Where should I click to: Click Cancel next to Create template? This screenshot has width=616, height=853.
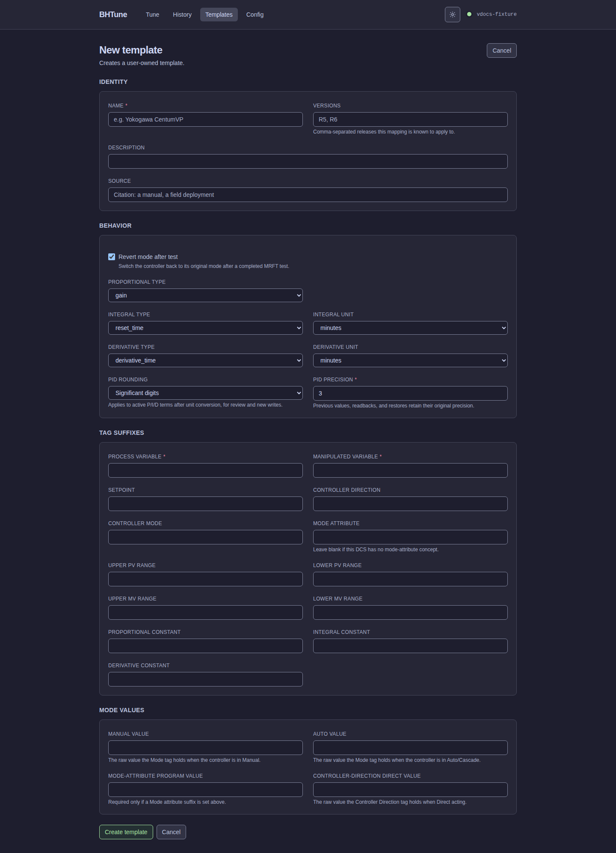pyautogui.click(x=171, y=832)
